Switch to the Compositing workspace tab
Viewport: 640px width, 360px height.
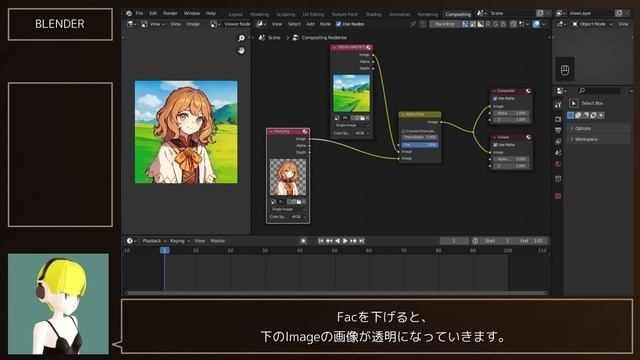(x=458, y=14)
